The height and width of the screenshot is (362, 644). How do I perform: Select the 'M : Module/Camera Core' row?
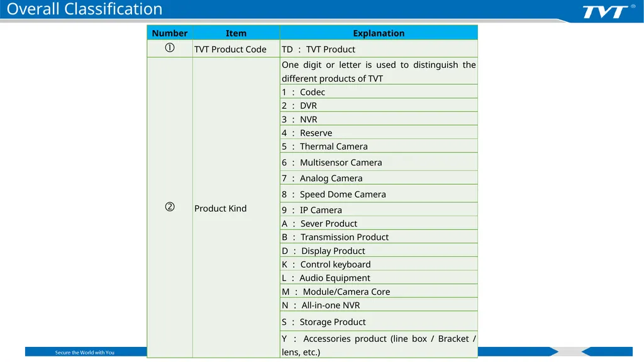(379, 291)
